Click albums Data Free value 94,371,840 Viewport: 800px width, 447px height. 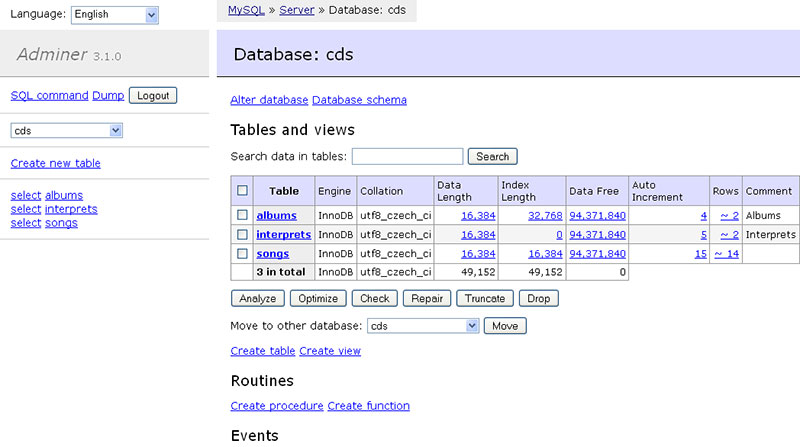click(597, 215)
